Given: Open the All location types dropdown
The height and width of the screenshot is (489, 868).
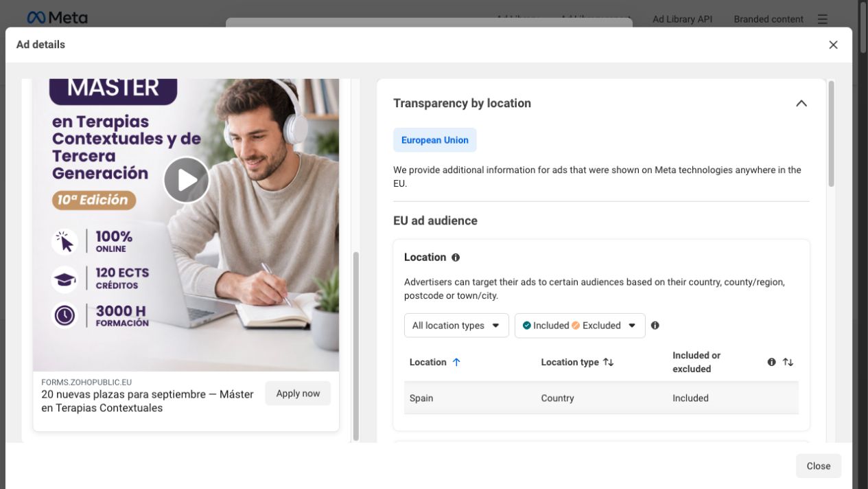Looking at the screenshot, I should click(x=456, y=326).
